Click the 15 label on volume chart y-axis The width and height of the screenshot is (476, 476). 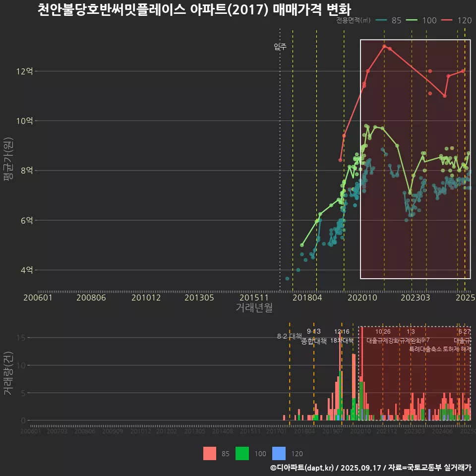tap(21, 338)
